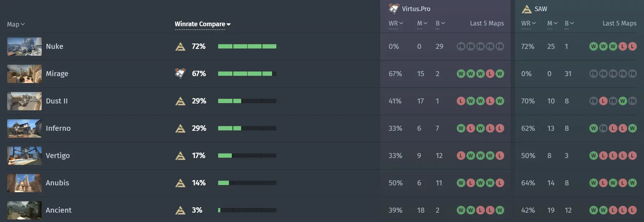
Task: Sort Virtus.Pro by B bans column
Action: point(440,23)
